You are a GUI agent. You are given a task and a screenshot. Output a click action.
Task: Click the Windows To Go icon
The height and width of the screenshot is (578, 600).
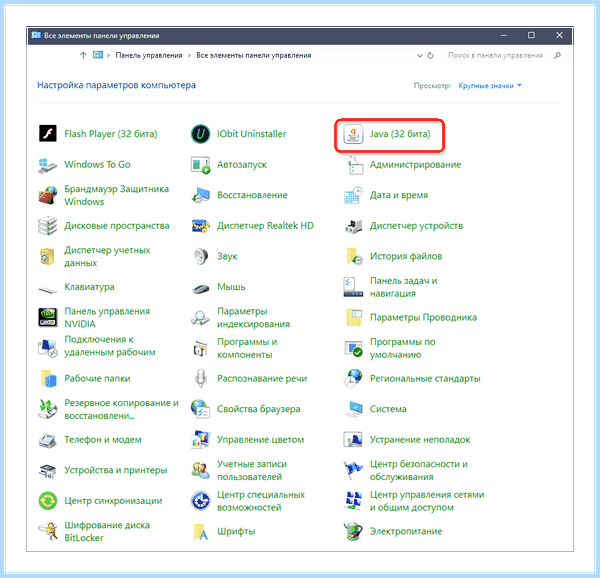(47, 164)
